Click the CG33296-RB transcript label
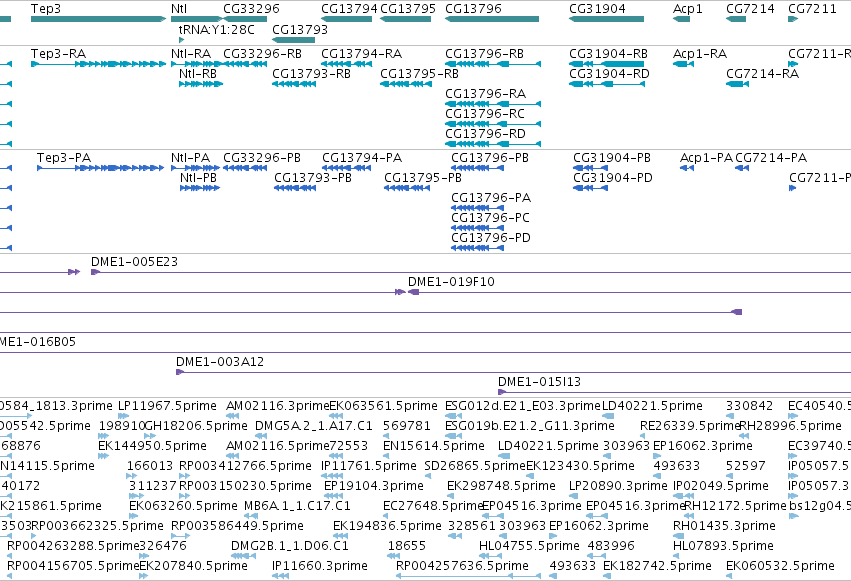 pyautogui.click(x=262, y=54)
